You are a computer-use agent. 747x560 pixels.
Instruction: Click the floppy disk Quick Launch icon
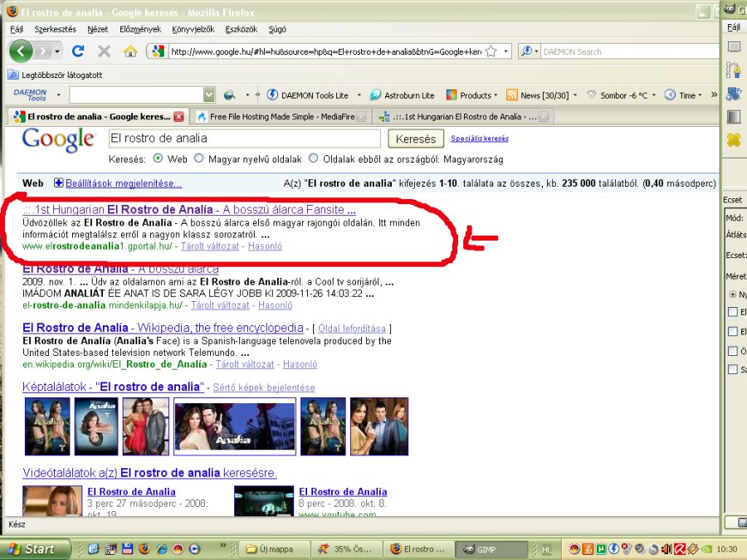coord(127,549)
